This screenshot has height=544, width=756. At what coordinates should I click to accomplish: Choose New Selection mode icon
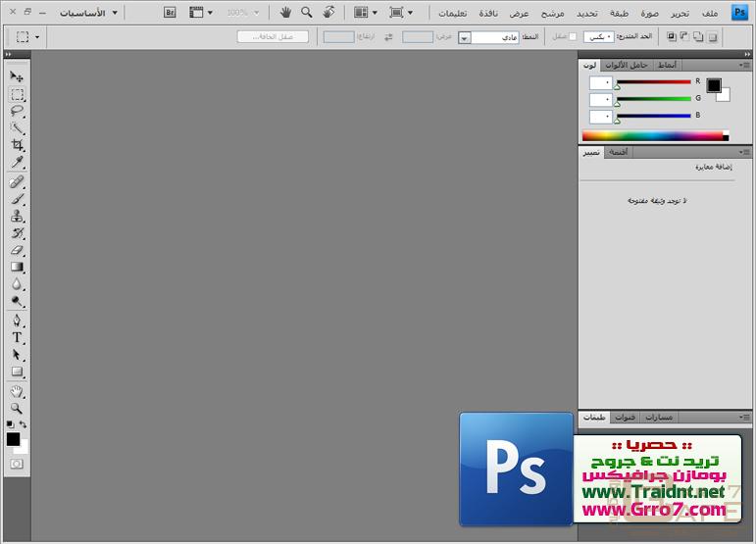(713, 36)
